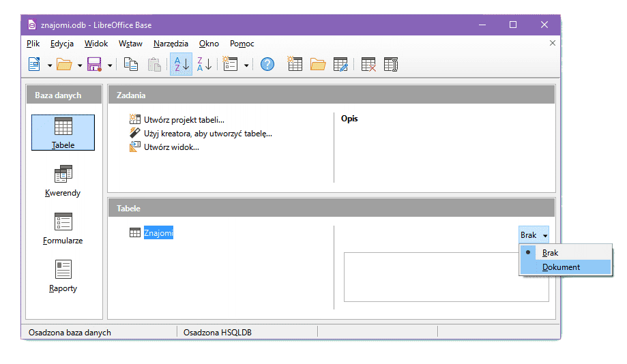Screen dimensions: 627x364
Task: Select Formularze in the database pane
Action: point(63,228)
